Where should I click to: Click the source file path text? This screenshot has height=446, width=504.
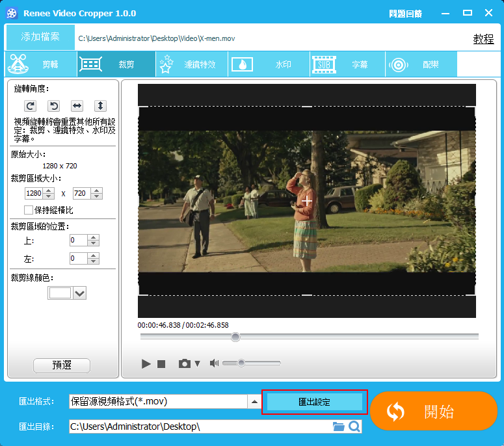point(157,38)
